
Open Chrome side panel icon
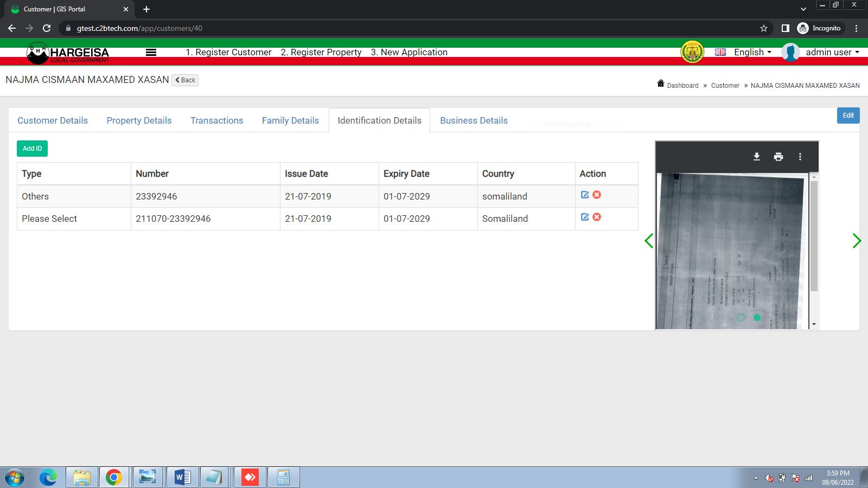click(x=785, y=28)
